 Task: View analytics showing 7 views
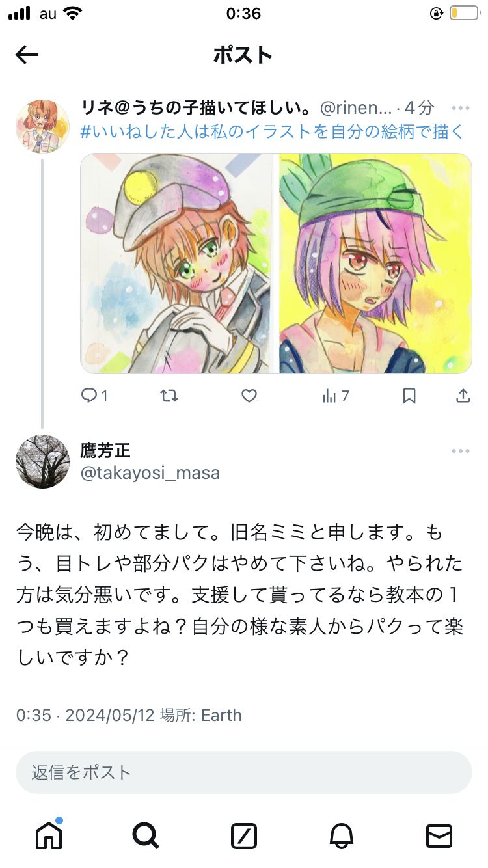click(x=336, y=396)
